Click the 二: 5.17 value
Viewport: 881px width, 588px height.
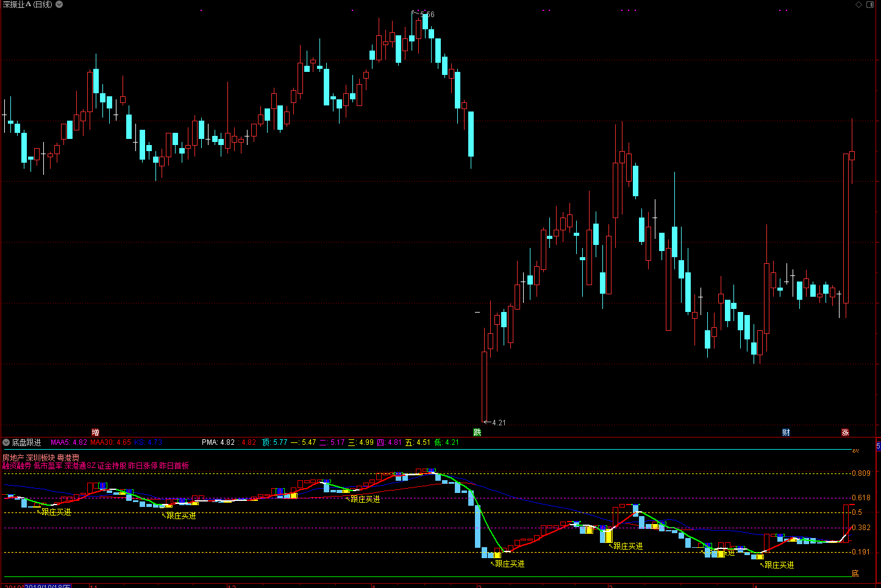tap(332, 442)
